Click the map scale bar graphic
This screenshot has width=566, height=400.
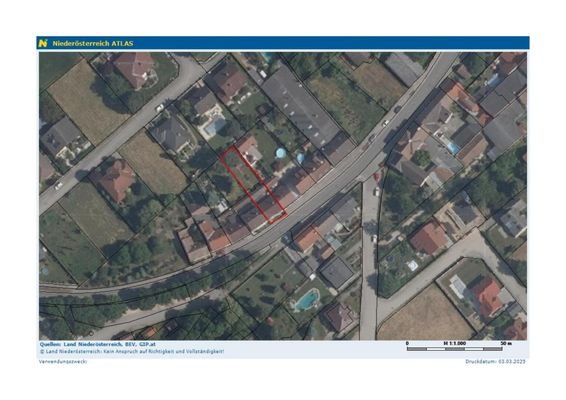(454, 349)
